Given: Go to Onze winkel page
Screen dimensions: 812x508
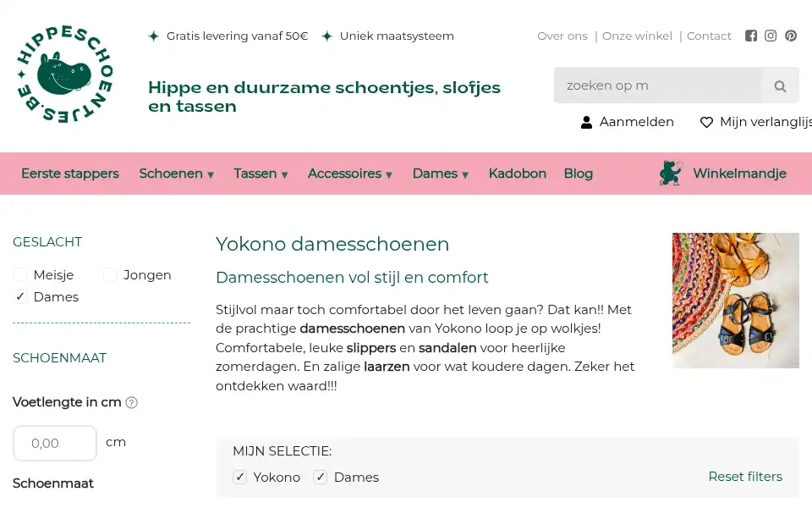Looking at the screenshot, I should (637, 36).
